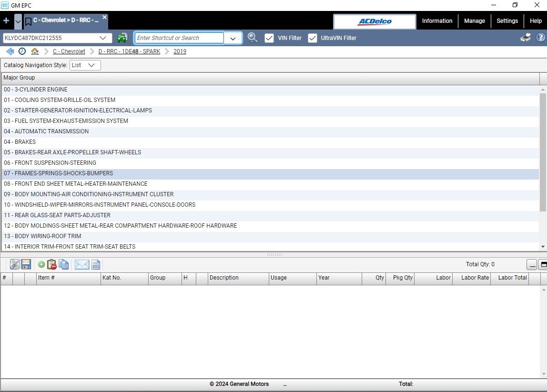
Task: Click the 2019 breadcrumb link
Action: coord(180,51)
